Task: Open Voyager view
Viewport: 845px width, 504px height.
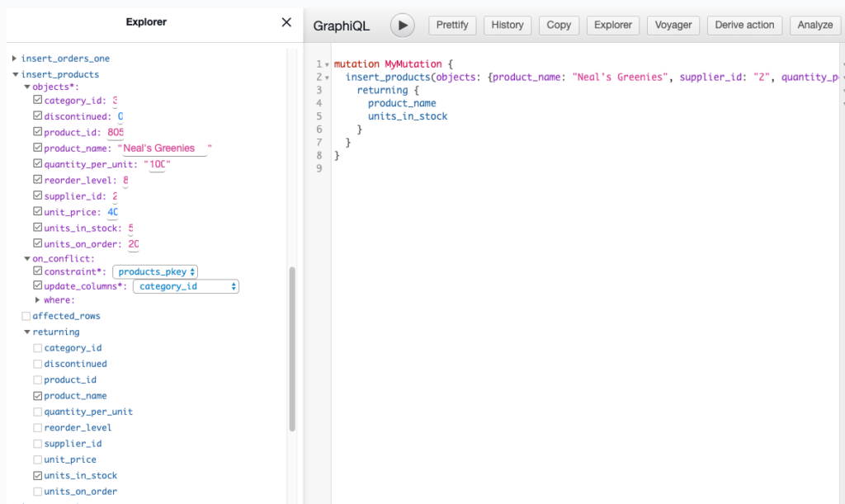Action: pyautogui.click(x=673, y=25)
